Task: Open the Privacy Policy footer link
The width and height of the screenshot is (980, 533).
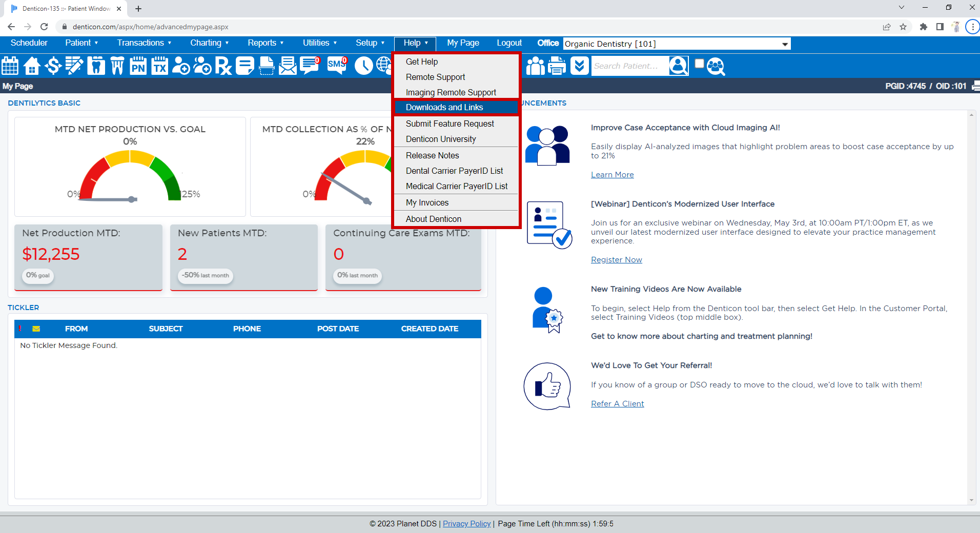Action: [466, 524]
